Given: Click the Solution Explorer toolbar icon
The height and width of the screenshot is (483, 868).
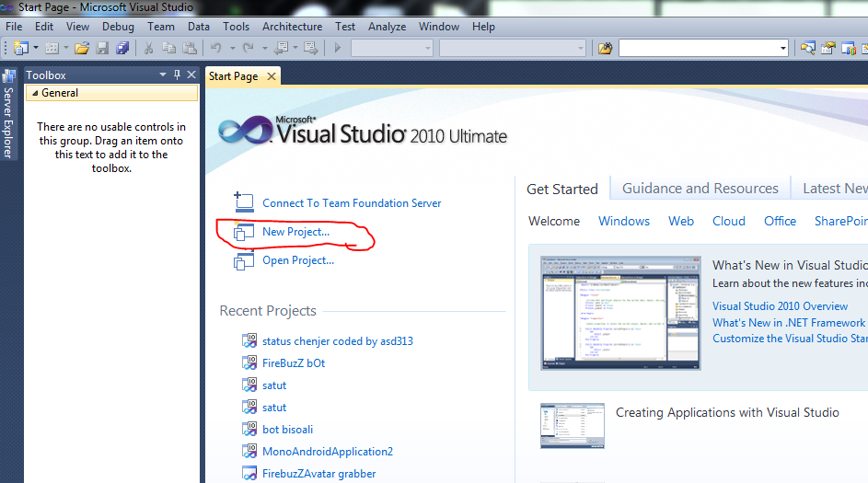Looking at the screenshot, I should 807,48.
